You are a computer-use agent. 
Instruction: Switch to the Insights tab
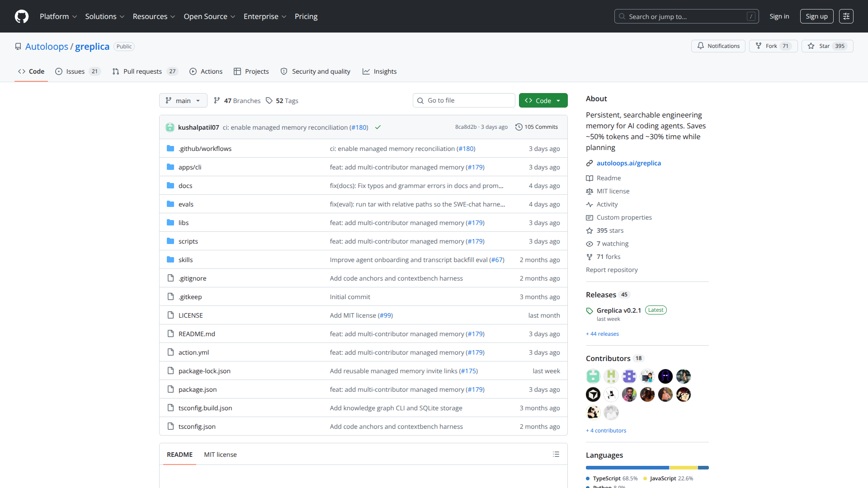pyautogui.click(x=379, y=71)
